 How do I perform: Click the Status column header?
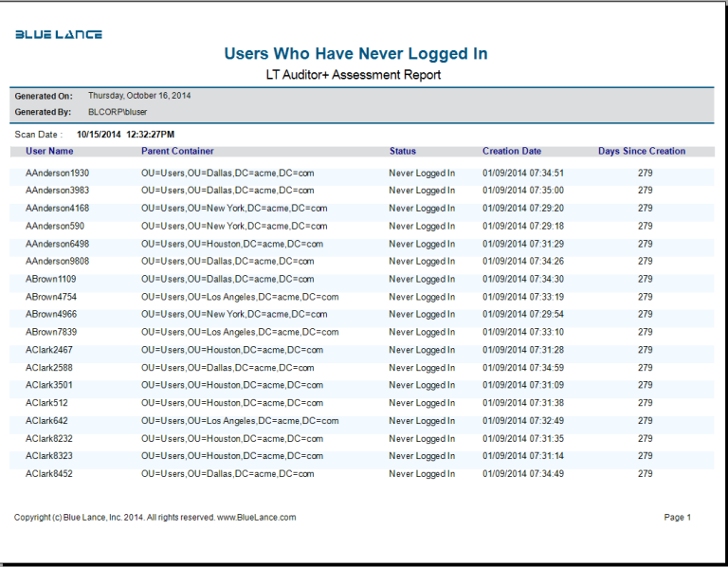tap(402, 151)
